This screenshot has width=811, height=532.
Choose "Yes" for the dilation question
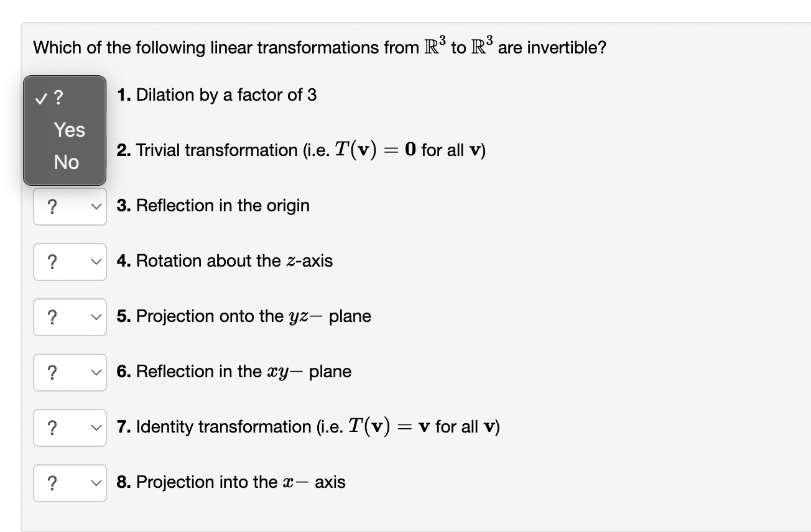pos(69,130)
